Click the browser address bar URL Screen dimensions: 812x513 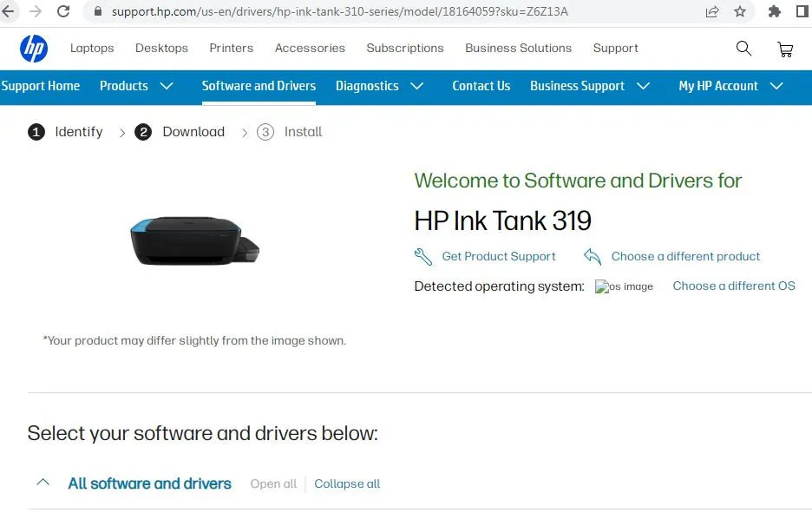pos(340,11)
